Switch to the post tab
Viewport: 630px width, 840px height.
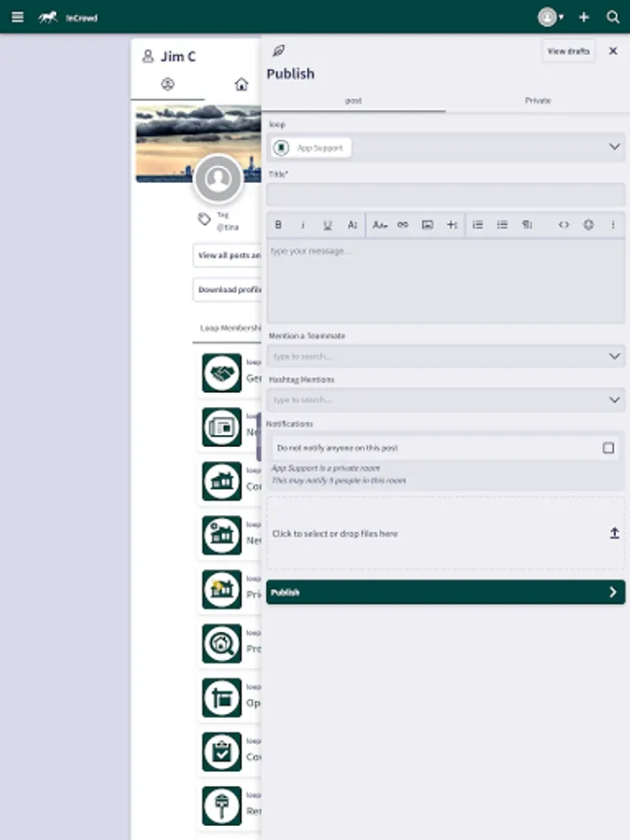click(x=354, y=101)
